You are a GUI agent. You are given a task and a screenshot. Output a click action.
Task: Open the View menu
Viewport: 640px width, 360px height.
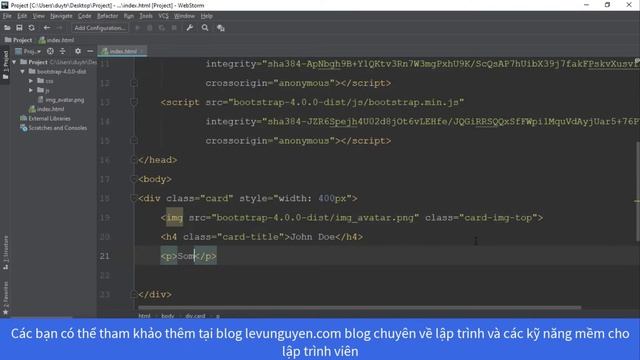(38, 16)
